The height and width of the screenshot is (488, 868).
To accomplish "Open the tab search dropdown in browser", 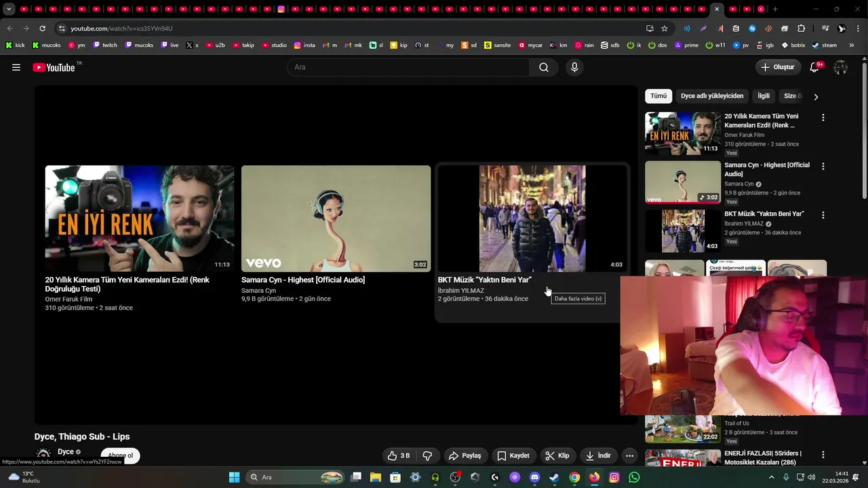I will [x=9, y=9].
